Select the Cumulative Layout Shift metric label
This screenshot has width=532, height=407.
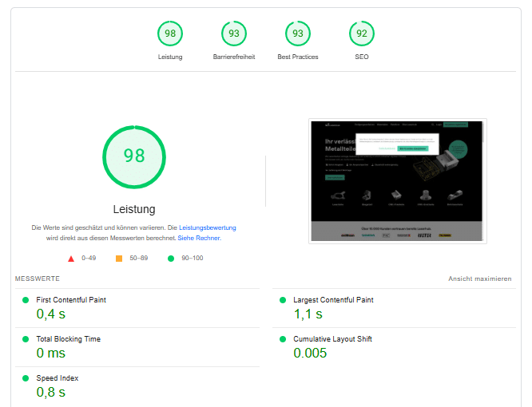click(332, 339)
